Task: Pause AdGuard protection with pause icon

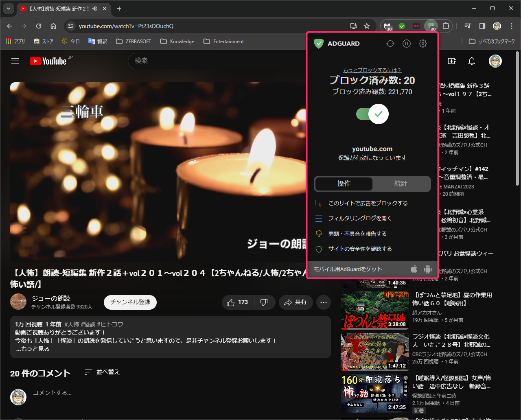Action: [x=407, y=44]
